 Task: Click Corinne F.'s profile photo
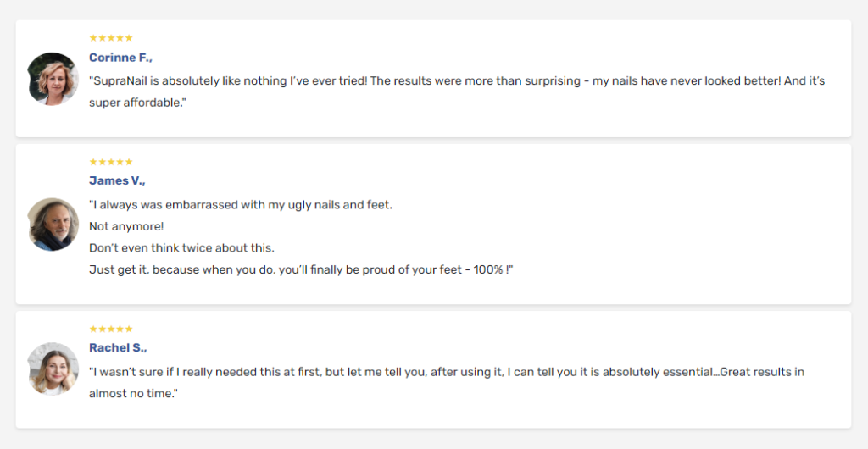[53, 79]
